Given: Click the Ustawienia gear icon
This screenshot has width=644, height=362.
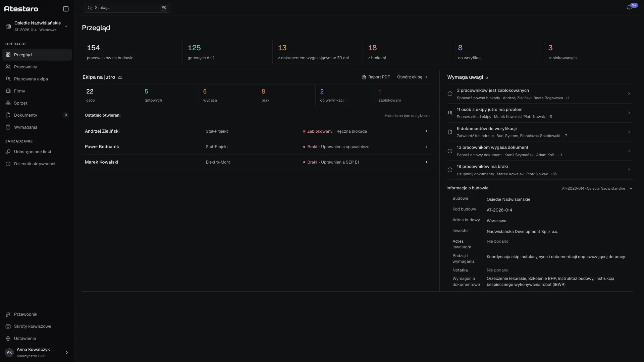Looking at the screenshot, I should pyautogui.click(x=8, y=338).
